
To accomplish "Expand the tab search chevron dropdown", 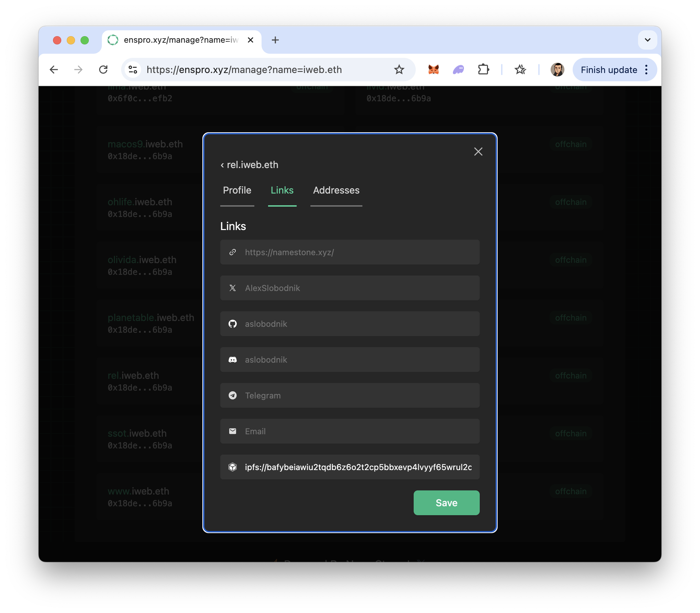I will pyautogui.click(x=647, y=40).
